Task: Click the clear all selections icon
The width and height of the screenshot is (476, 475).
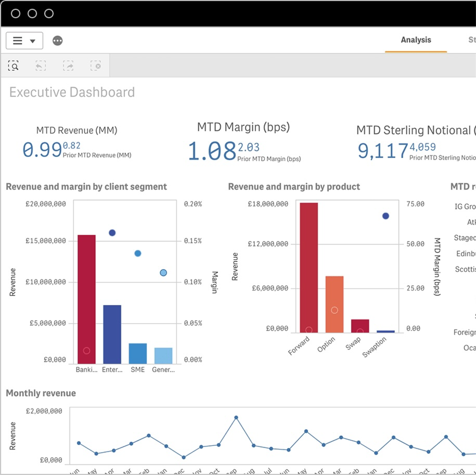Action: point(95,66)
